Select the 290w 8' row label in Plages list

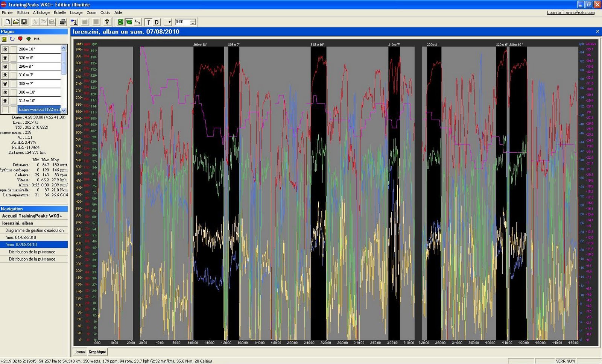tap(26, 67)
